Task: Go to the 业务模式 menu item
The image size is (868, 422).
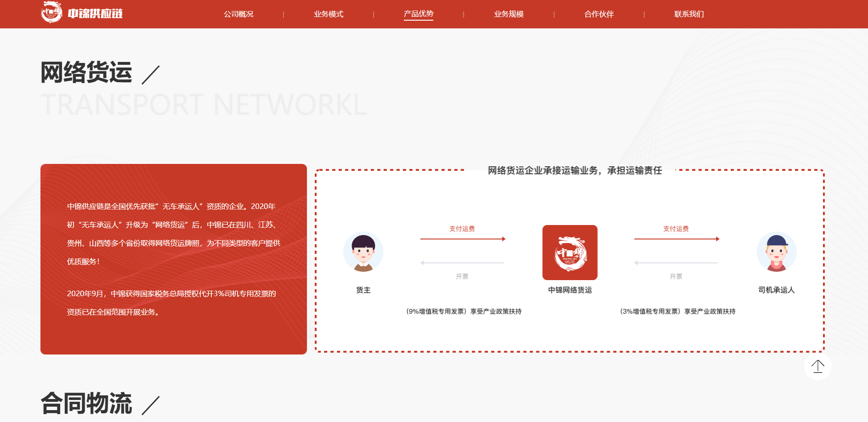Action: [x=329, y=14]
